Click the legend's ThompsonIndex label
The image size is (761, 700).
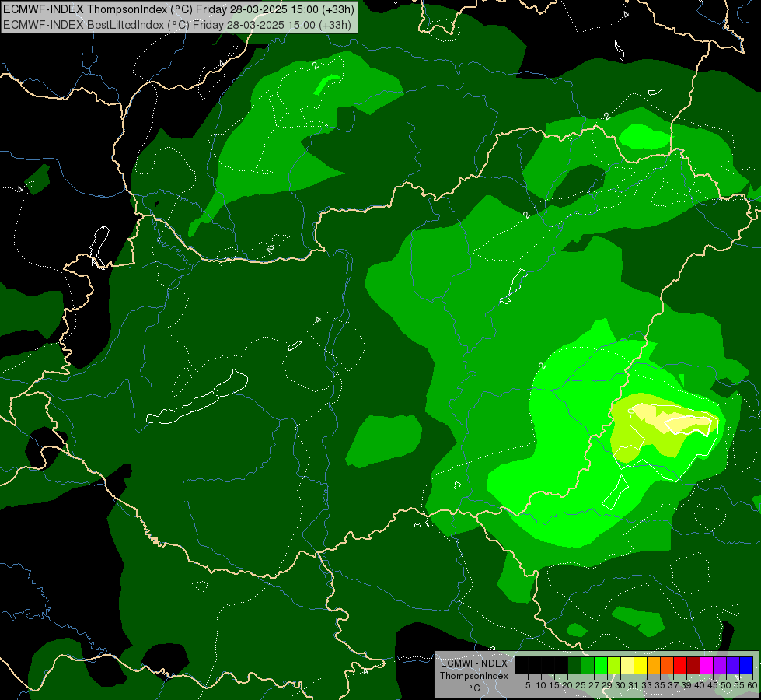tap(474, 676)
